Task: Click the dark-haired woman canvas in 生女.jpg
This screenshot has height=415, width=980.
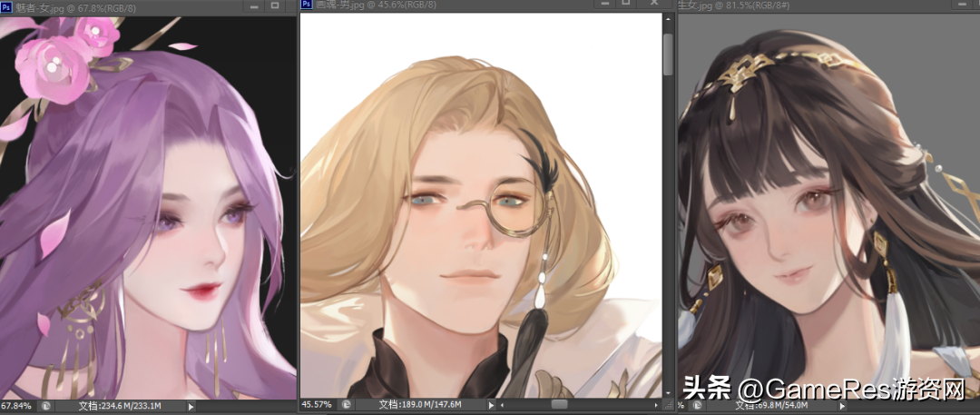Action: (x=828, y=206)
